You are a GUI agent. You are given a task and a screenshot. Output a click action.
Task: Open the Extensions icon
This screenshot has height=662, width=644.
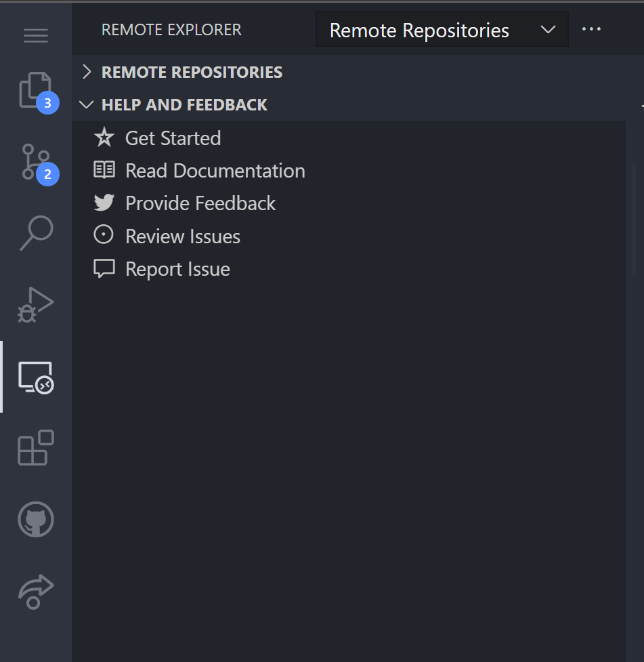pos(35,447)
